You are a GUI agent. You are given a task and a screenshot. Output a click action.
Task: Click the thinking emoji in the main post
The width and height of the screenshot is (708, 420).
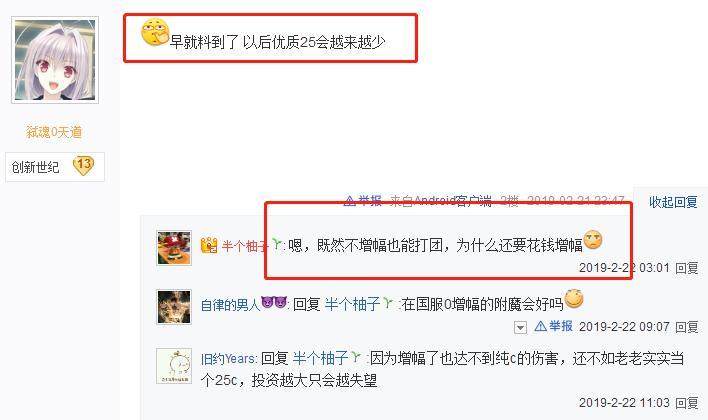(154, 32)
